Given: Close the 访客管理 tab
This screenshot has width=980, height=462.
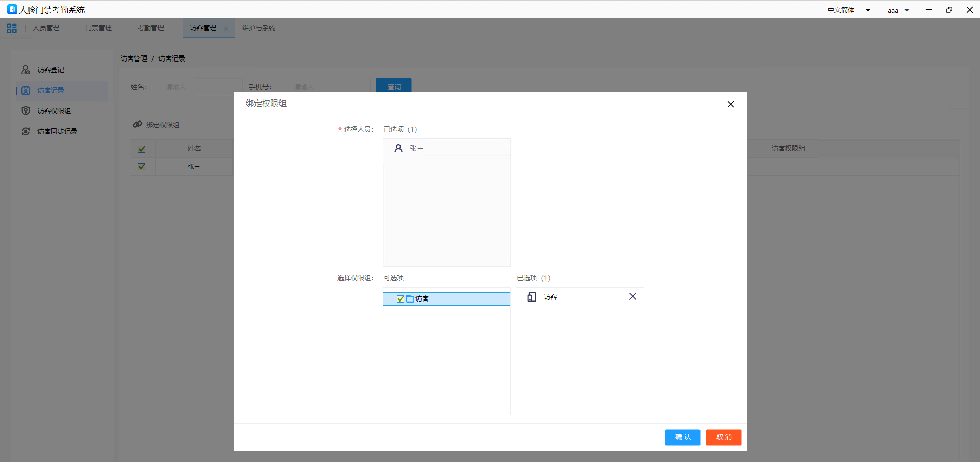Looking at the screenshot, I should (226, 29).
